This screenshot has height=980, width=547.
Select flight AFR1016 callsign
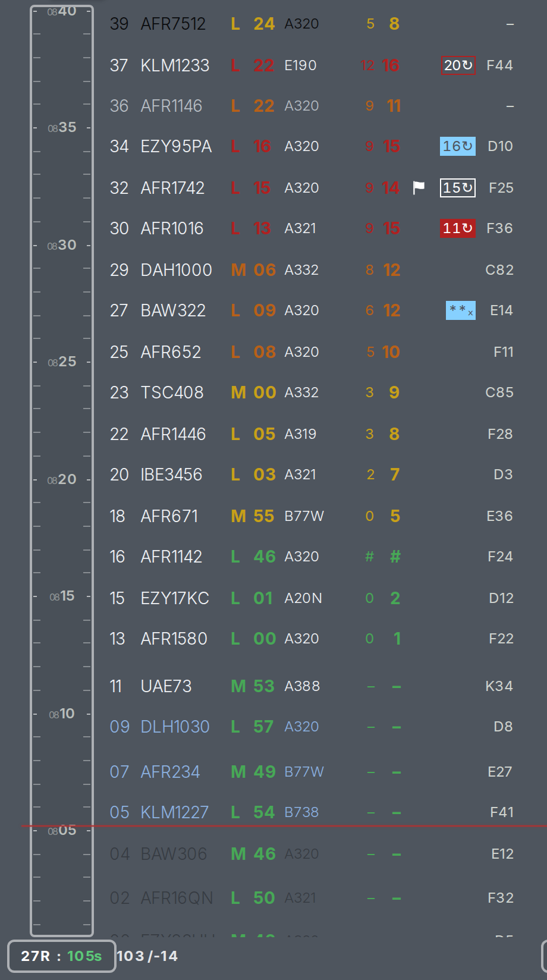(172, 228)
